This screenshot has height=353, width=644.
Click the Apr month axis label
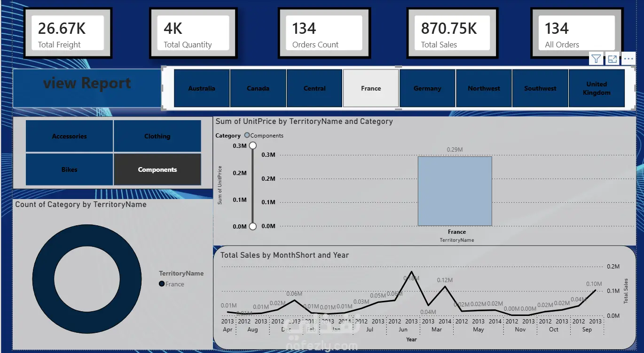tap(228, 330)
